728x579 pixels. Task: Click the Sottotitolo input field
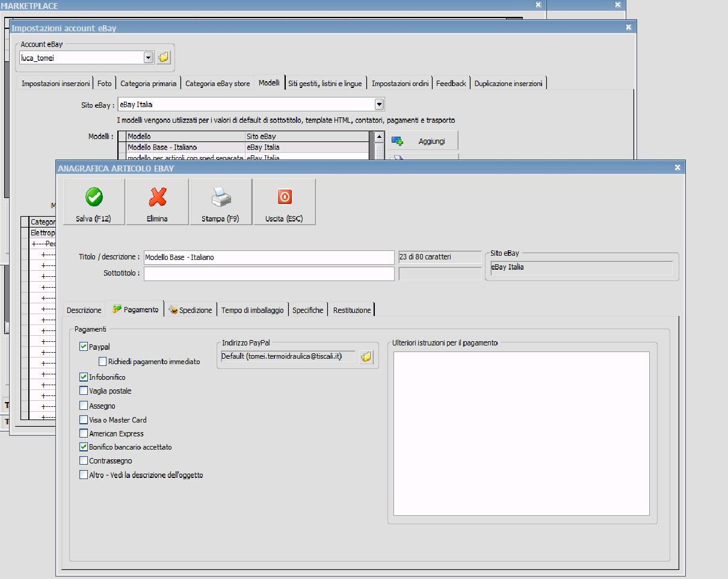coord(269,273)
